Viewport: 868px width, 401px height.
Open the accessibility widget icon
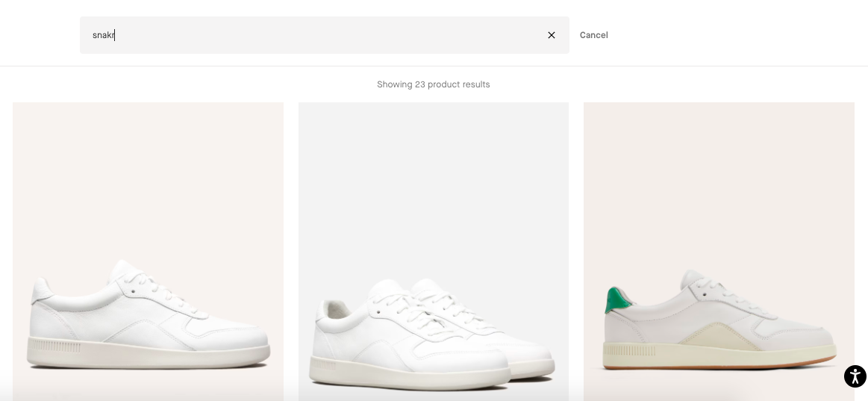855,376
